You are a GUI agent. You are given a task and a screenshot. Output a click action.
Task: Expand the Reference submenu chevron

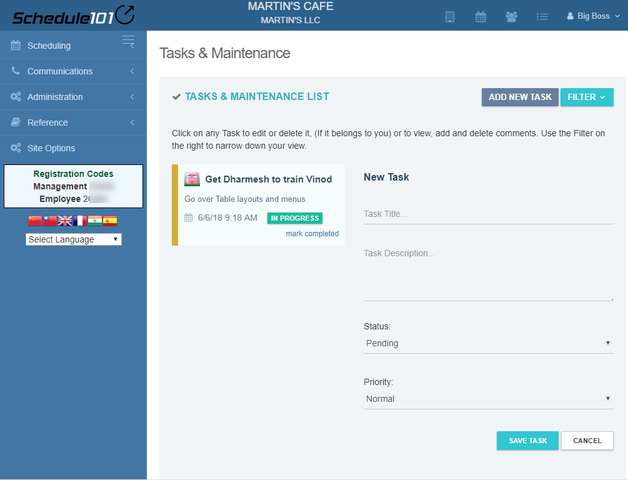[x=132, y=123]
